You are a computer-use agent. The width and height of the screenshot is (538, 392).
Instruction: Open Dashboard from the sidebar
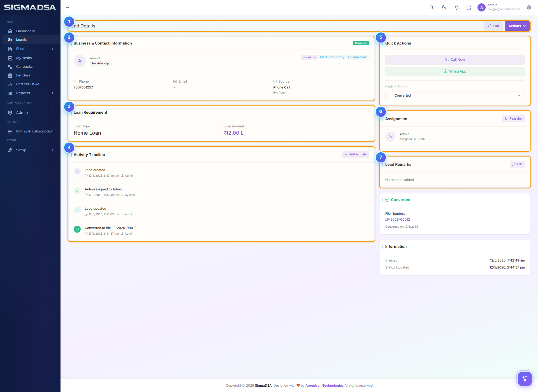tap(25, 31)
